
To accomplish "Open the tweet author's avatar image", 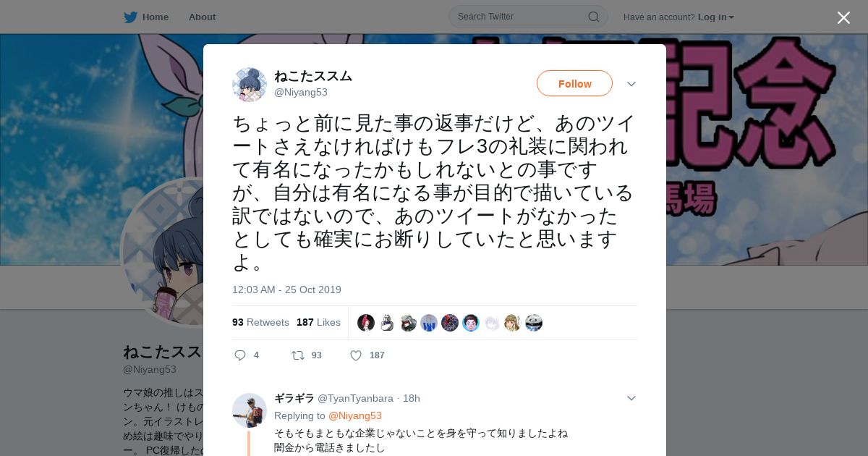I will [250, 85].
